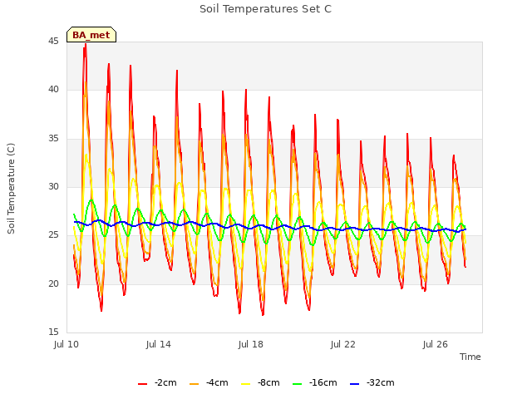
Task: Click the 40 y-axis tick label
Action: click(53, 90)
